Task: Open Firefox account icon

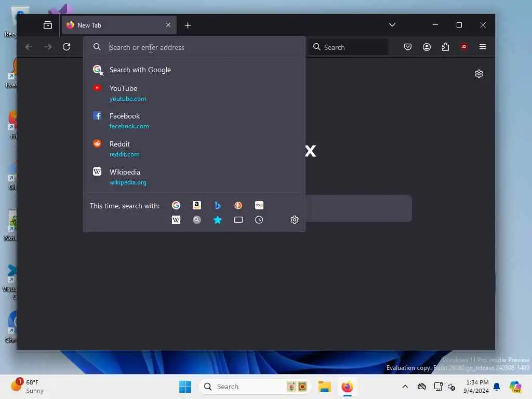Action: click(x=427, y=47)
